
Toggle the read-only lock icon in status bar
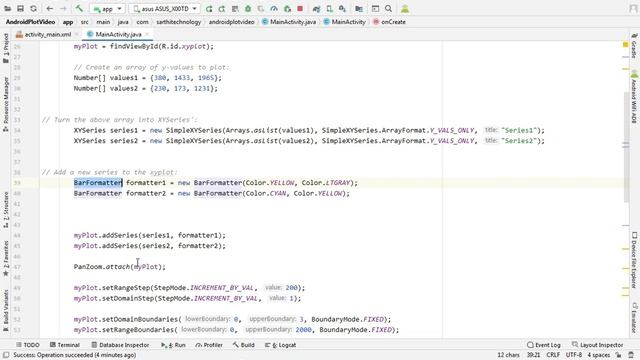point(618,355)
